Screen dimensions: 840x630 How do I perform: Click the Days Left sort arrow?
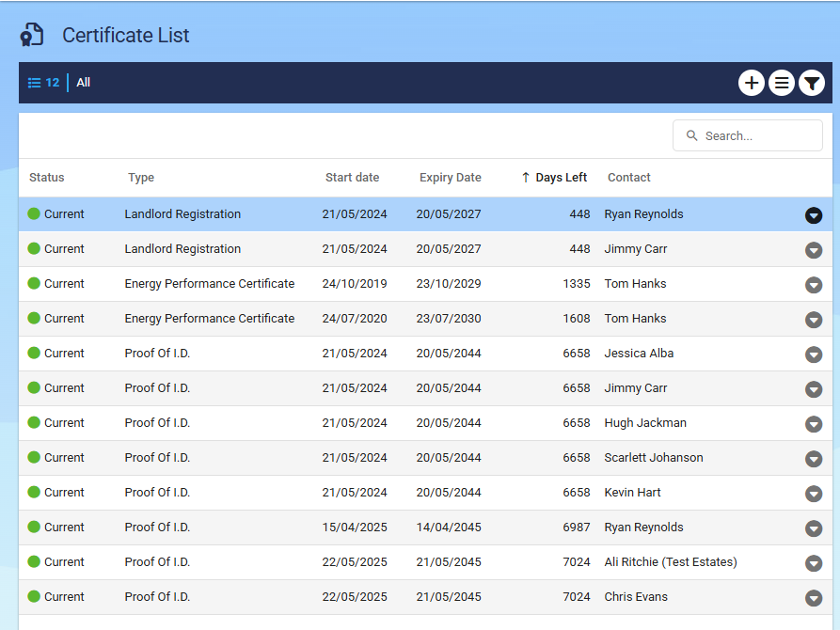pyautogui.click(x=526, y=178)
